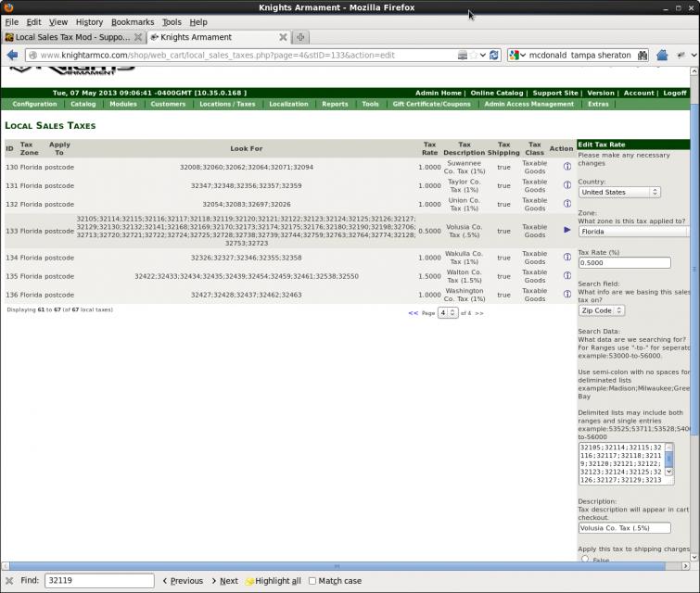Viewport: 700px width, 593px height.
Task: Open the Search field Zip Code dropdown
Action: (x=602, y=310)
